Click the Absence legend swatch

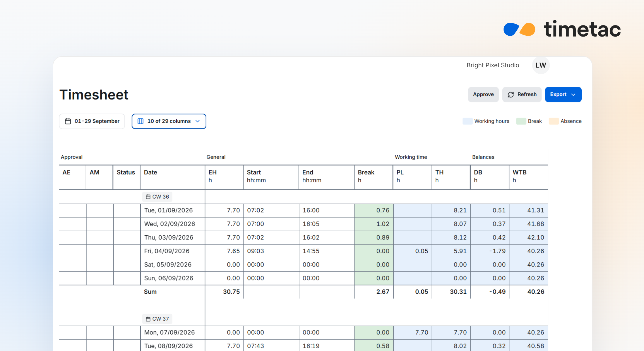click(554, 121)
